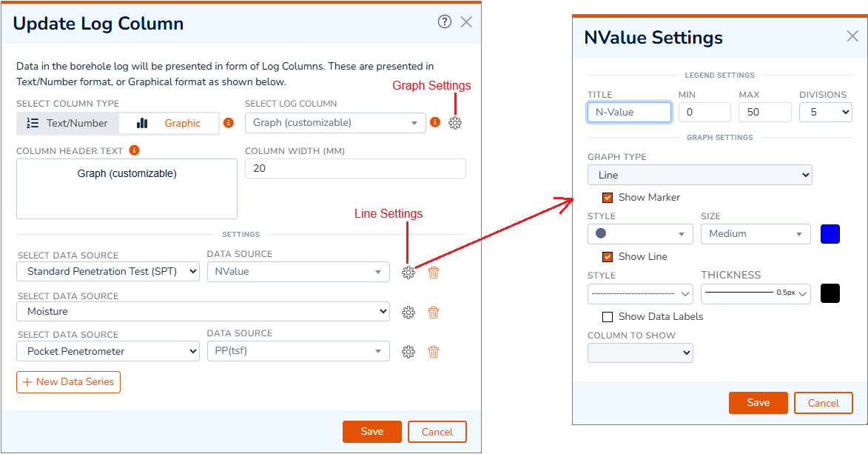Open the Divisions dropdown set to 5
The image size is (868, 454).
pos(825,112)
